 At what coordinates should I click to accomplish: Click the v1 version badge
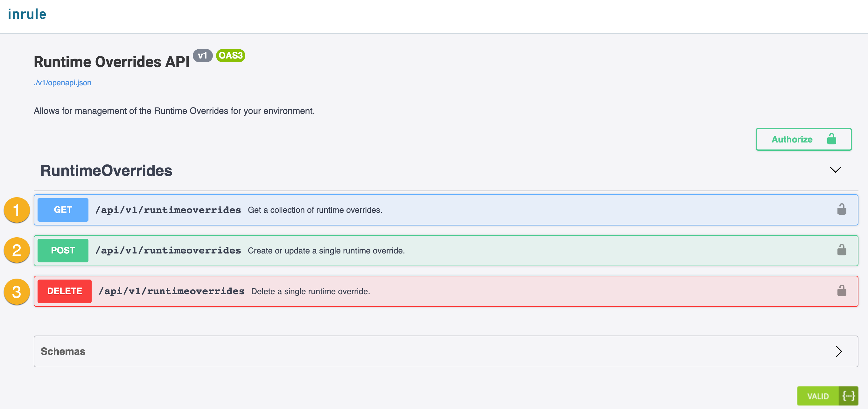[203, 56]
